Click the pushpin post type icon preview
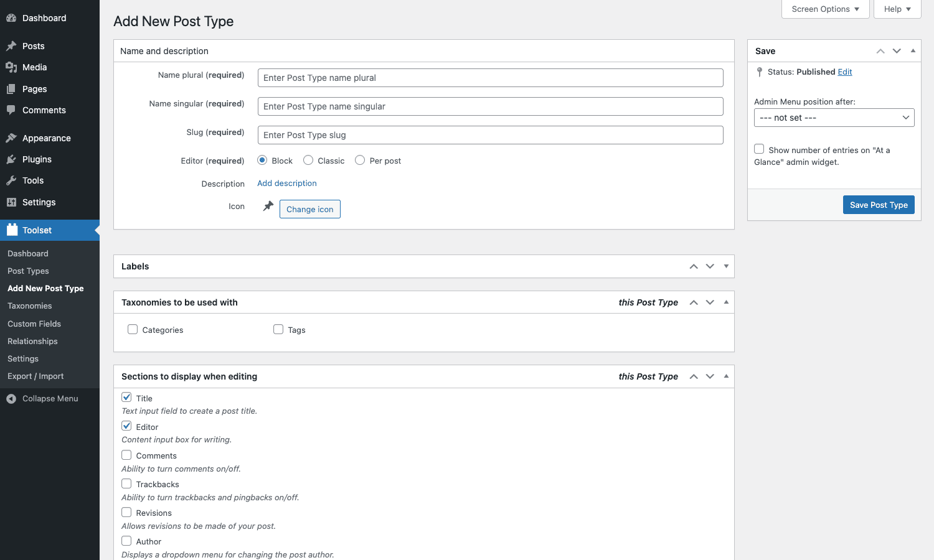Viewport: 934px width, 560px height. pyautogui.click(x=268, y=206)
